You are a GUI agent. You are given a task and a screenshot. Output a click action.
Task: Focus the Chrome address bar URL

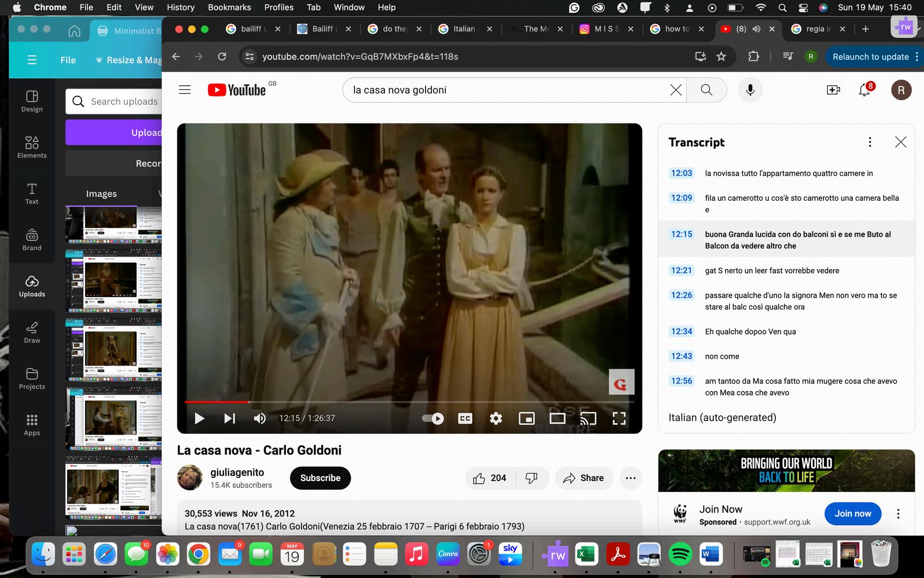pos(360,57)
